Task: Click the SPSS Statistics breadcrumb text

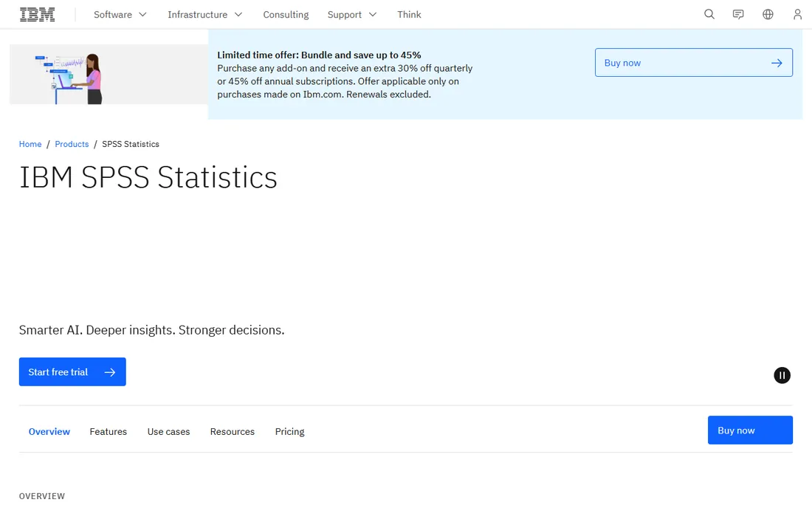Action: (131, 144)
